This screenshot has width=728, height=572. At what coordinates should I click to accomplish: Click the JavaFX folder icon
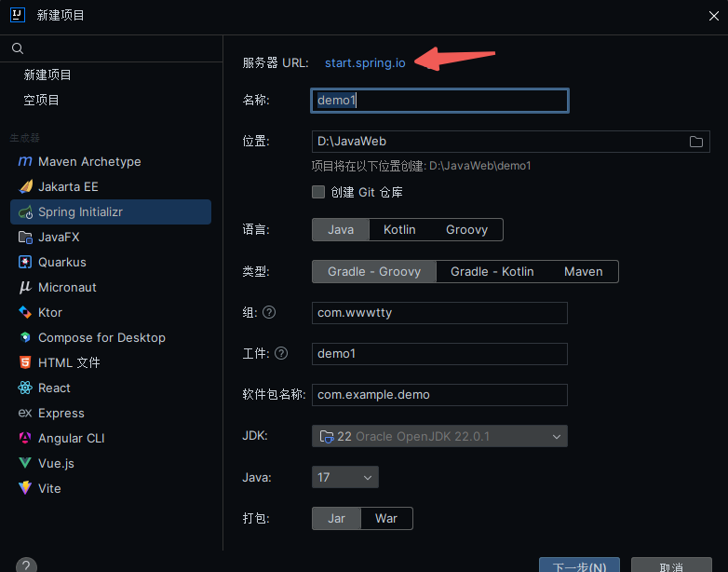click(x=25, y=238)
